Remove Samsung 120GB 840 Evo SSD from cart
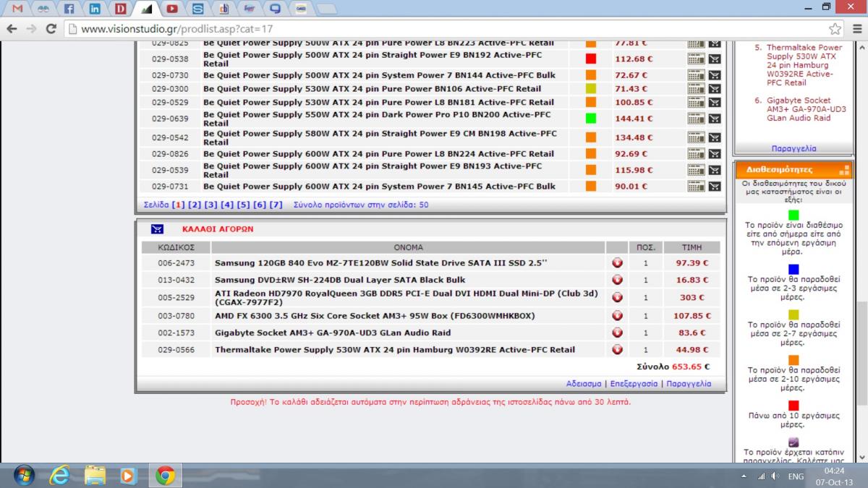 [617, 262]
